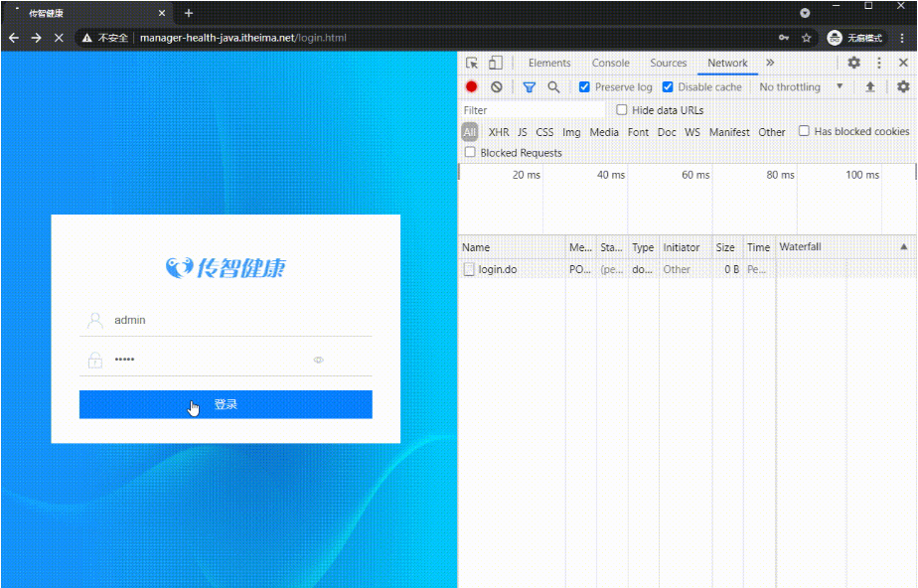Open the Chrome three-dot menu
The width and height of the screenshot is (918, 588).
click(x=902, y=38)
